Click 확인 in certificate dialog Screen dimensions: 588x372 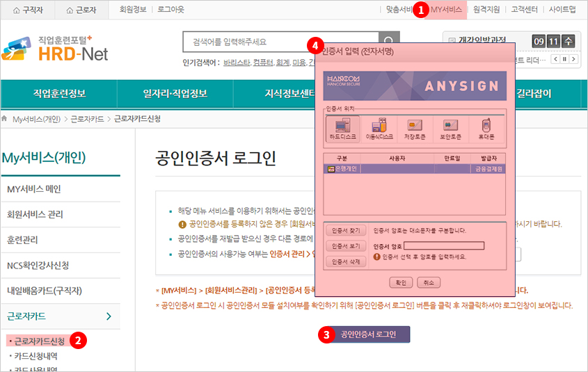[x=401, y=282]
